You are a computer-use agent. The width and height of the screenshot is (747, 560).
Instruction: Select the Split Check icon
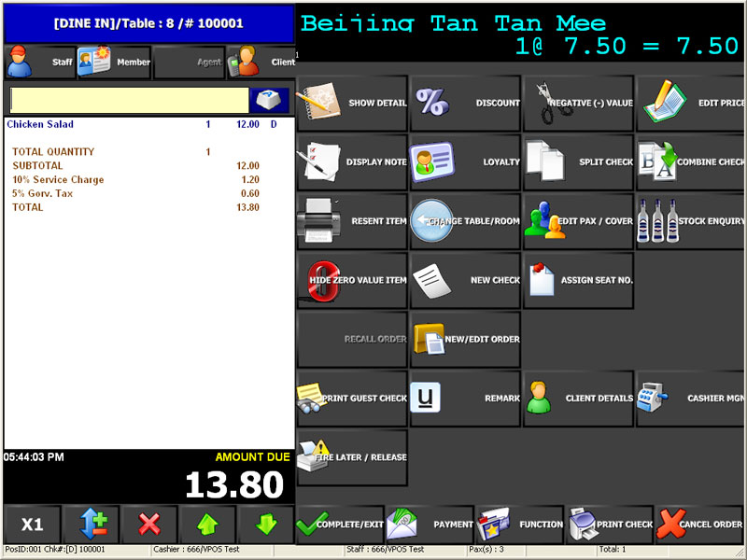(545, 161)
